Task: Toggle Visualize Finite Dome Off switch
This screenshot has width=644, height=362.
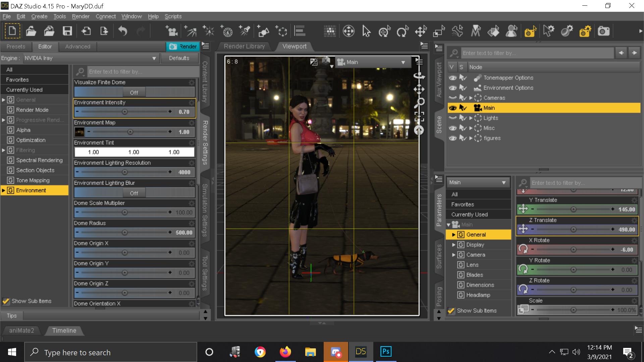Action: (134, 92)
